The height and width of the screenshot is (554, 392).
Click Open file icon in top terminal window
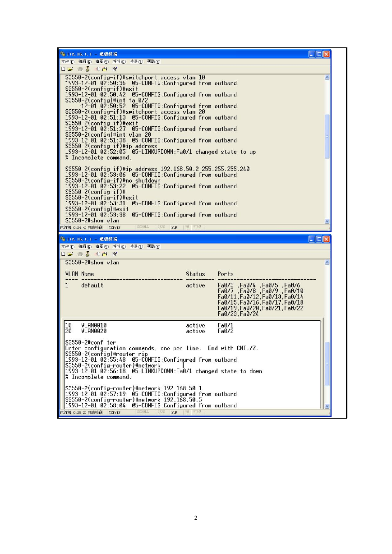pyautogui.click(x=70, y=69)
